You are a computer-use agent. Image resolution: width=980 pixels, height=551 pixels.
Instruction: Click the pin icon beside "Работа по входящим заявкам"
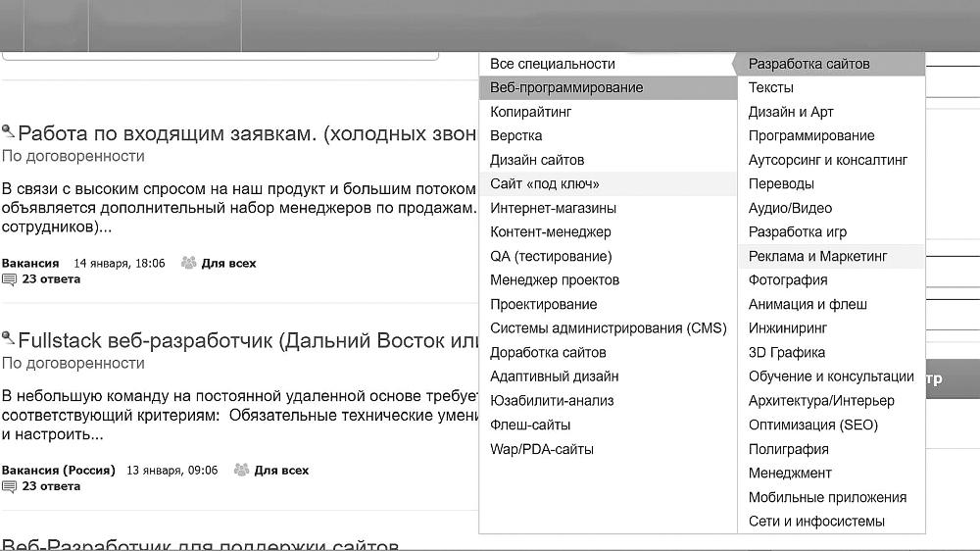coord(9,132)
